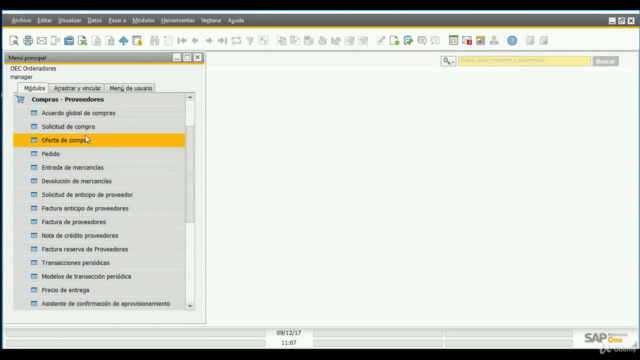
Task: Click the document with green dot icon
Action: [x=394, y=40]
